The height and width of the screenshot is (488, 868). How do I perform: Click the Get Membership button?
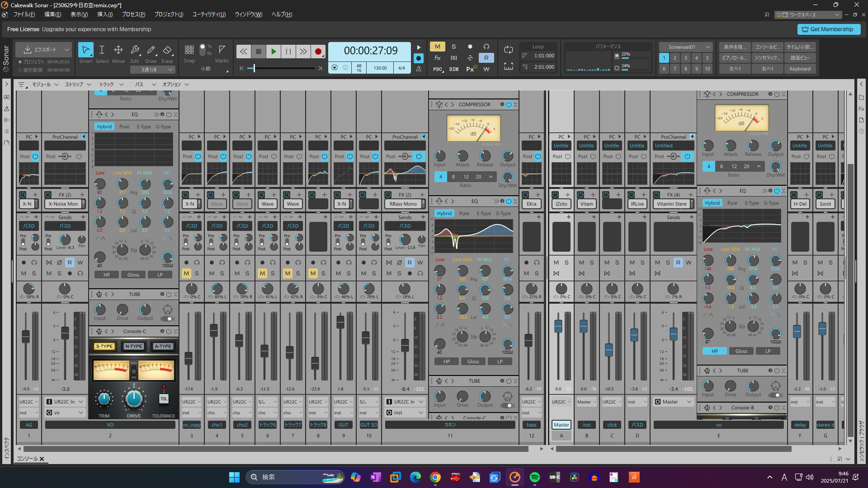(829, 29)
